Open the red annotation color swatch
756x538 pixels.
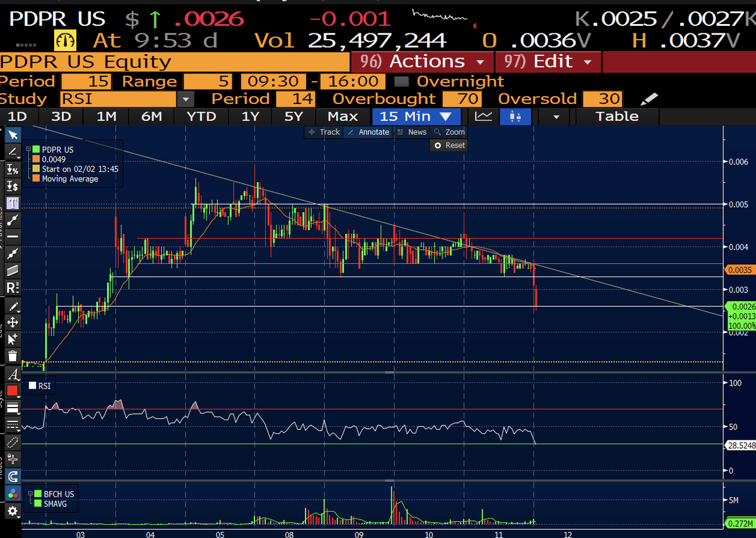13,391
